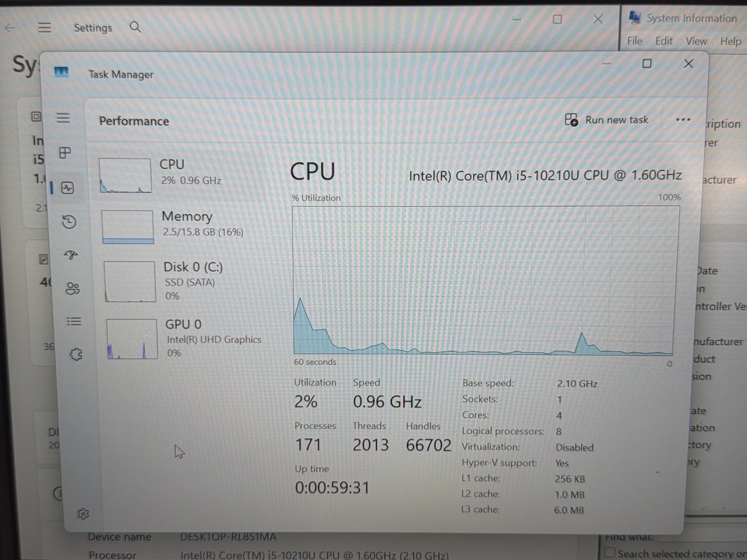Open Startup apps page icon
This screenshot has height=560, width=747.
coord(71,255)
